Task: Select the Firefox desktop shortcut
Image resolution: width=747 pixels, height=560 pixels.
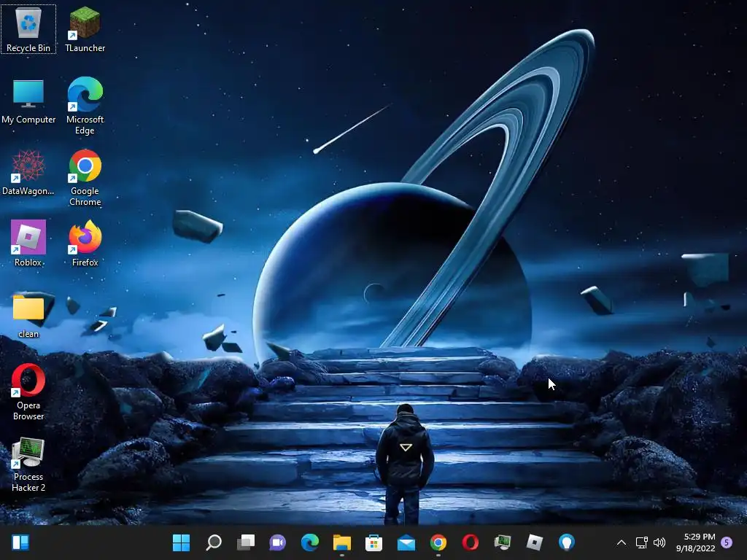Action: [85, 244]
